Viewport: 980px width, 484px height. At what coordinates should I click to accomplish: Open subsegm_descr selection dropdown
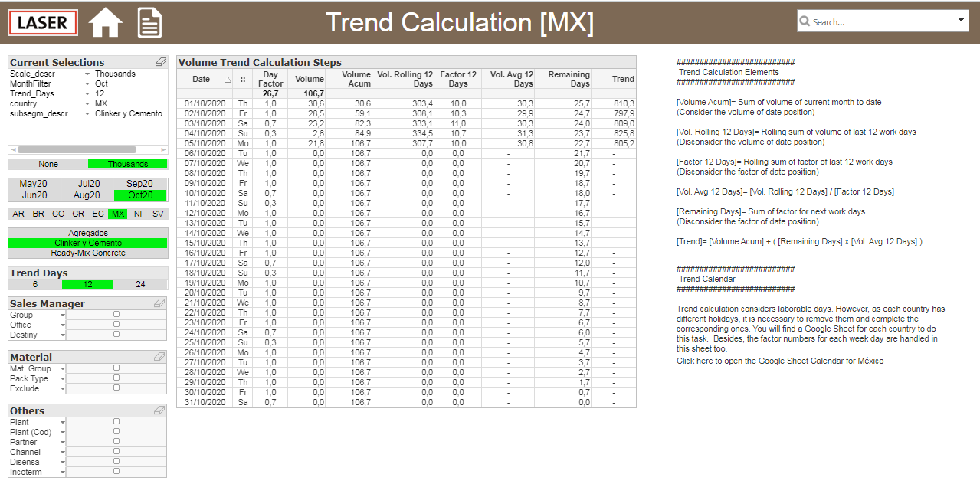click(87, 114)
